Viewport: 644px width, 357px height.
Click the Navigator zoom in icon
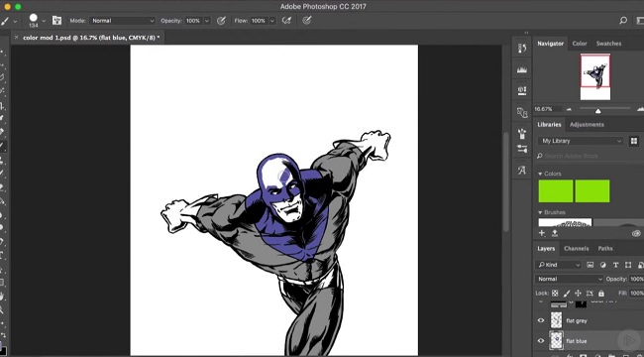640,109
